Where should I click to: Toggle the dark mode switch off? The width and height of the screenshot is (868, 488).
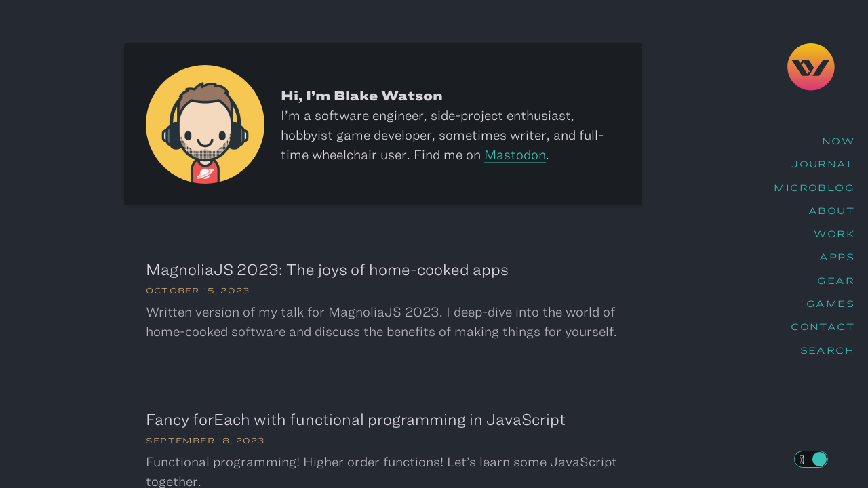pyautogui.click(x=818, y=459)
